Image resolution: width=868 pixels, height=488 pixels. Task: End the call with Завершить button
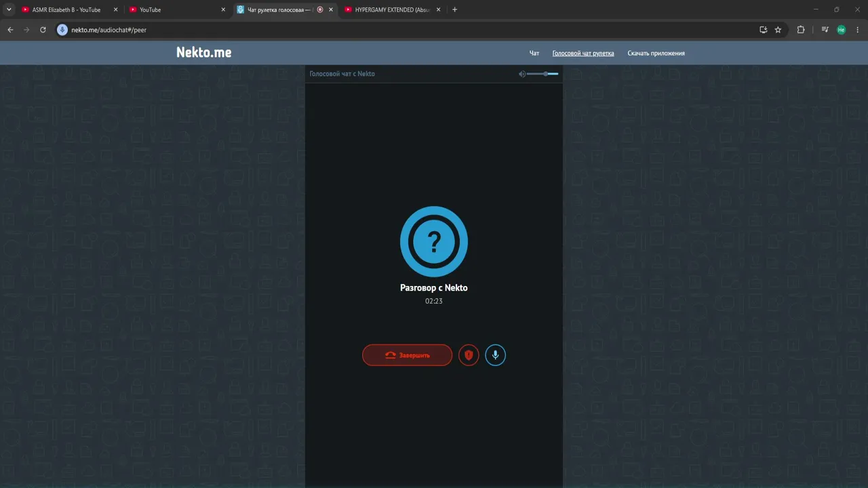(x=407, y=355)
